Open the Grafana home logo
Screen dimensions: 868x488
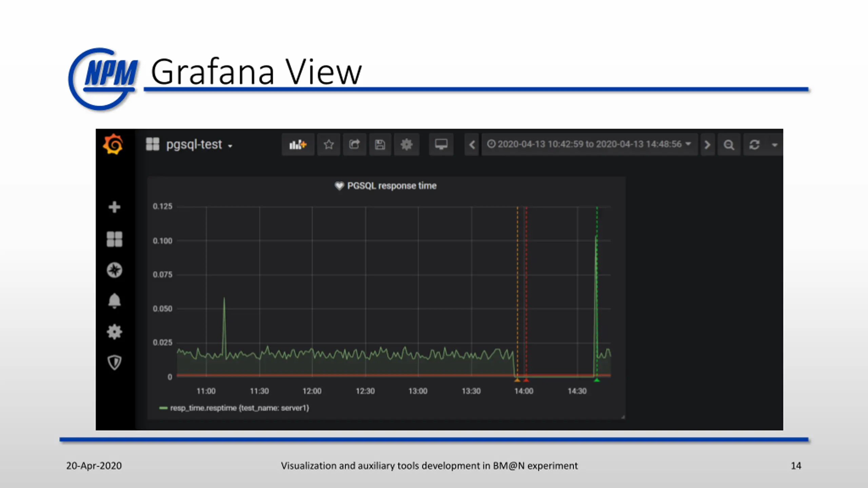click(x=113, y=144)
